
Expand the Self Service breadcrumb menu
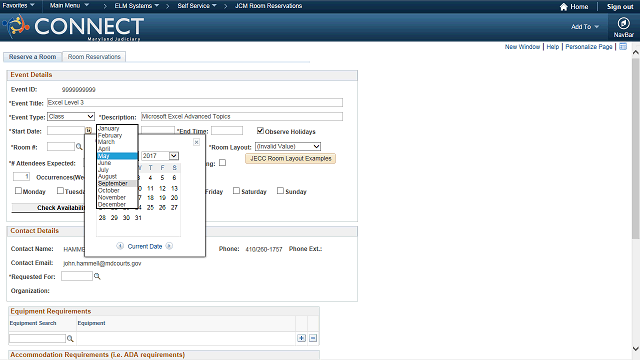197,6
